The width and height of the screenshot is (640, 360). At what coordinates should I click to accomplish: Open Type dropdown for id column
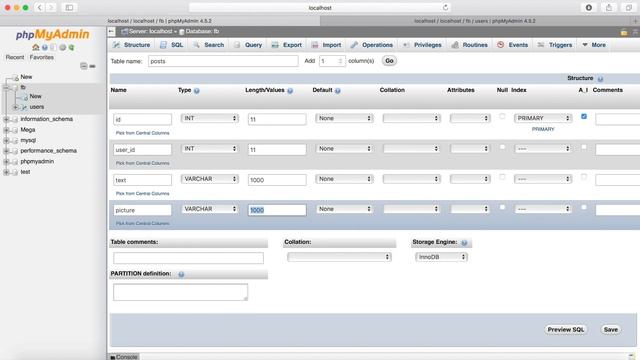[210, 118]
